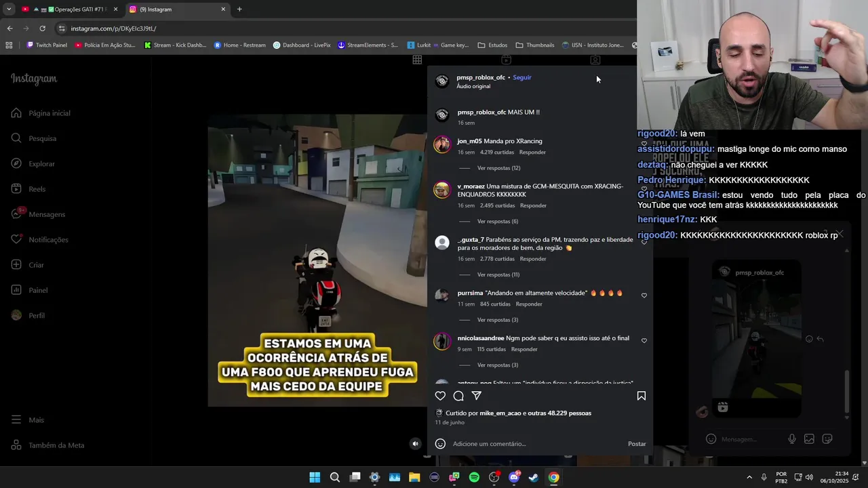Screen dimensions: 868x488
Task: Open mike_em_acao profile from likes line
Action: point(501,413)
